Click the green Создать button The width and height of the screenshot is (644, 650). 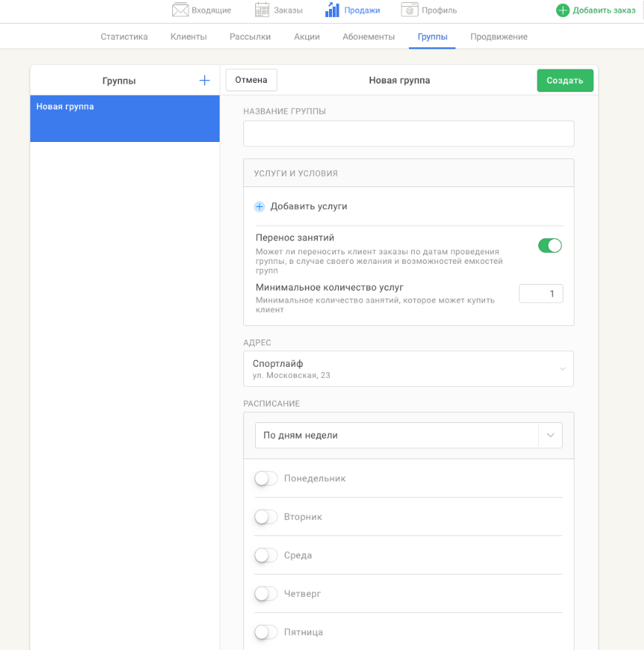coord(565,81)
